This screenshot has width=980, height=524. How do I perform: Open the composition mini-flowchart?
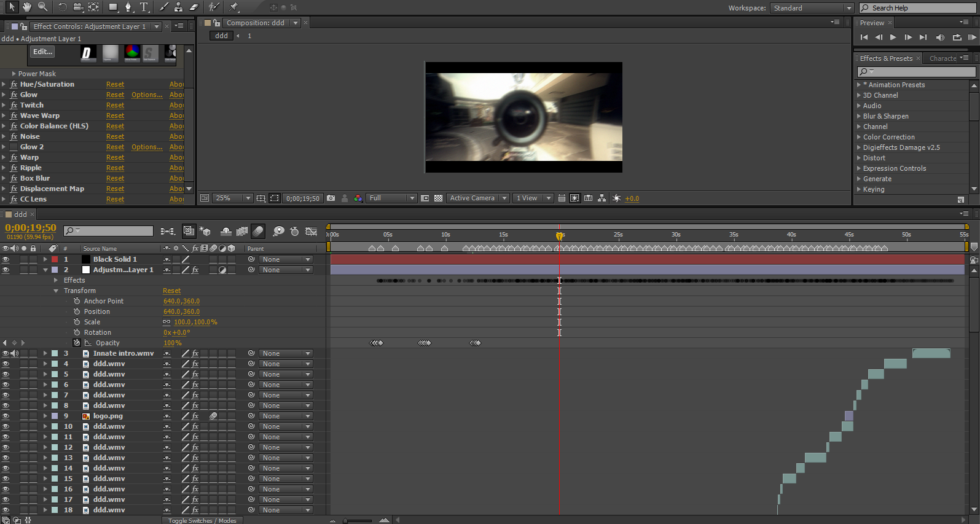167,232
